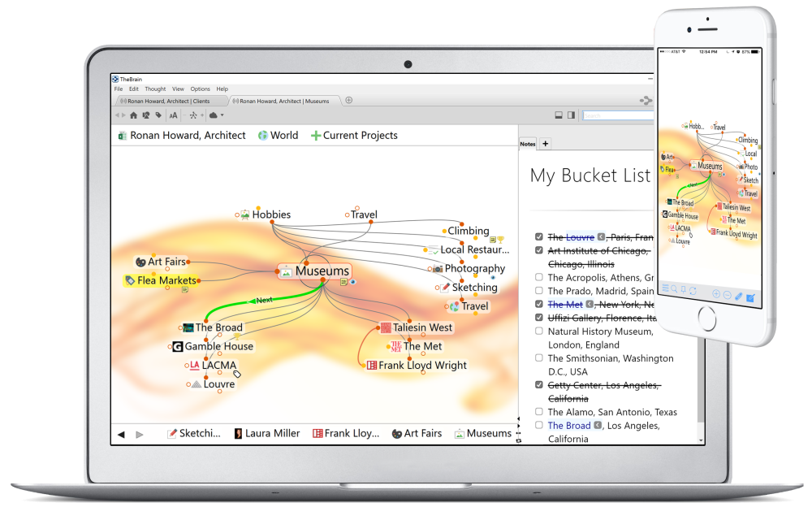Image resolution: width=812 pixels, height=507 pixels.
Task: Open the cloud sync dropdown arrow
Action: [x=222, y=115]
